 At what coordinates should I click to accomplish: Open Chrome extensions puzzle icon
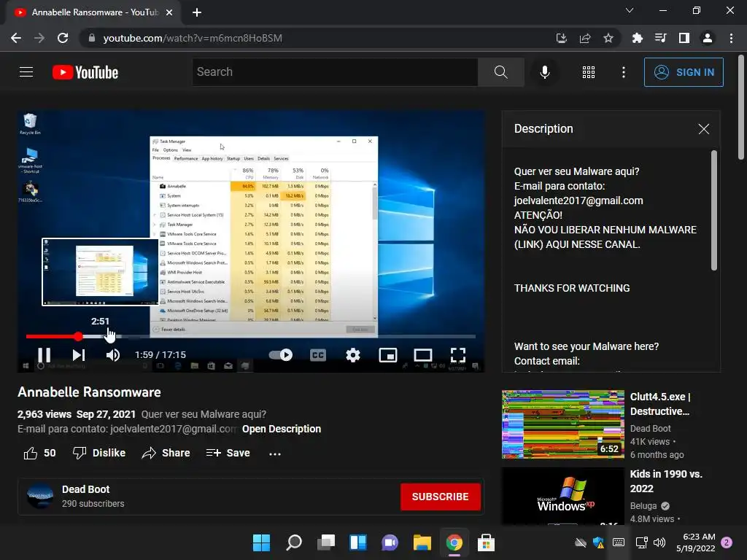[x=637, y=38]
